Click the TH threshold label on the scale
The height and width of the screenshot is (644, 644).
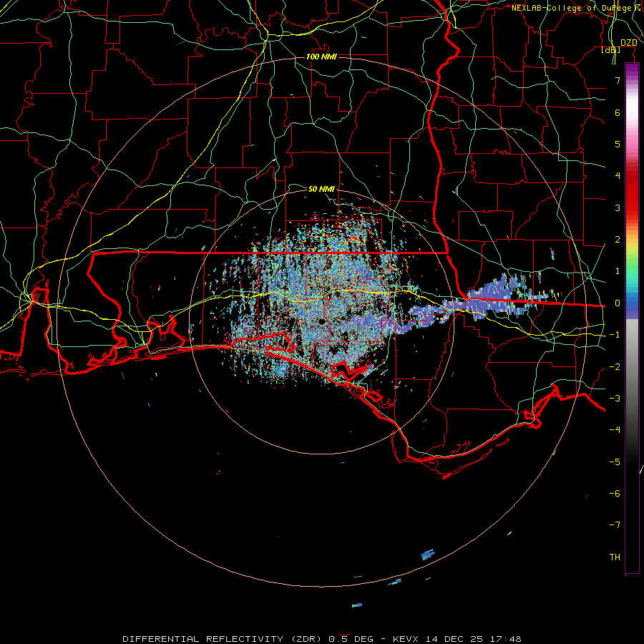[615, 557]
